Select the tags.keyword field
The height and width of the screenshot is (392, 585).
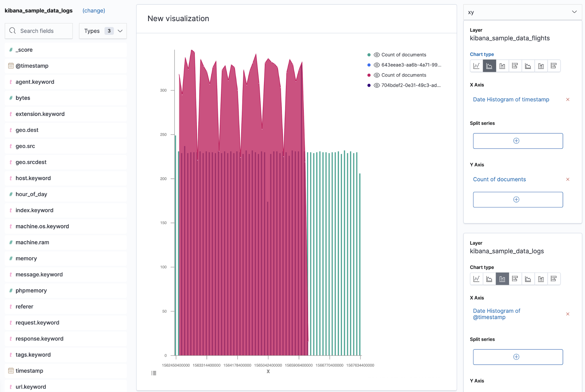point(66,355)
